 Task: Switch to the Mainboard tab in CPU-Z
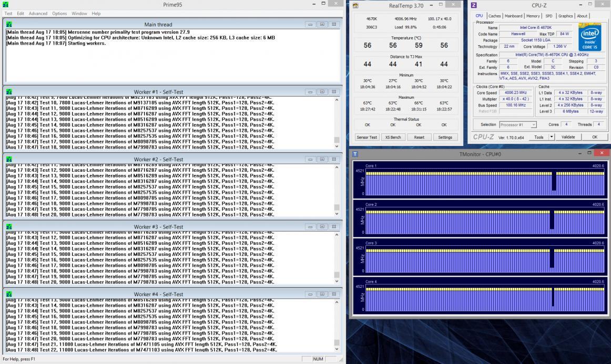click(x=513, y=16)
